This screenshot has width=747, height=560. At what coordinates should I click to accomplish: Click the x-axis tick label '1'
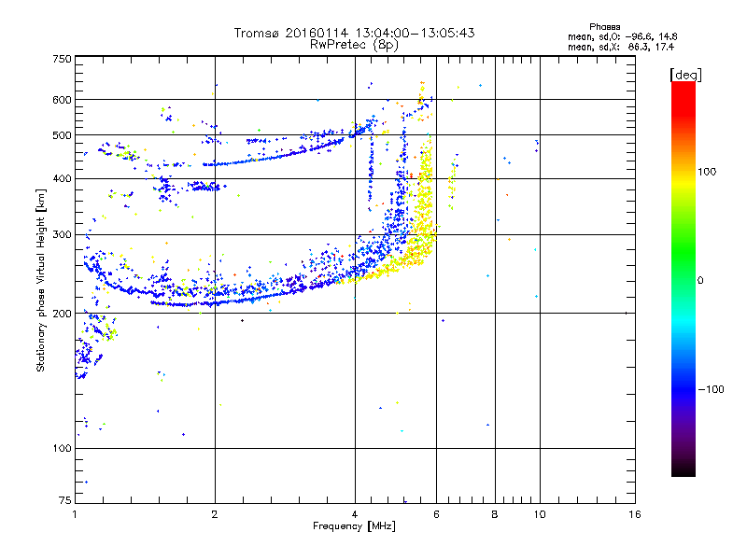click(x=75, y=514)
